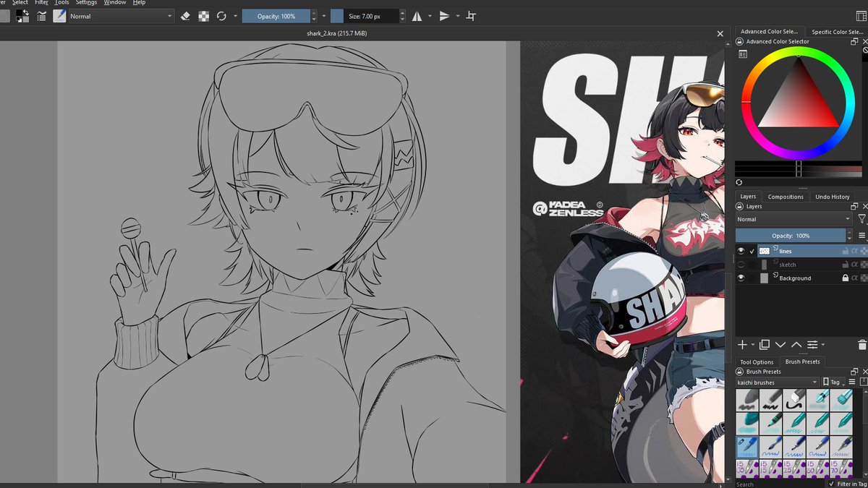The image size is (868, 488).
Task: Open the brush blending mode Normal dropdown
Action: (121, 16)
